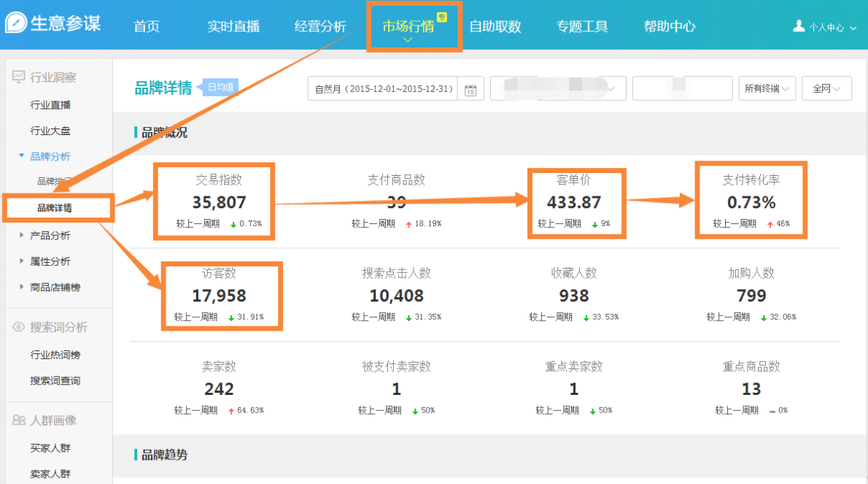Open the 经营分析 tab

tap(320, 26)
